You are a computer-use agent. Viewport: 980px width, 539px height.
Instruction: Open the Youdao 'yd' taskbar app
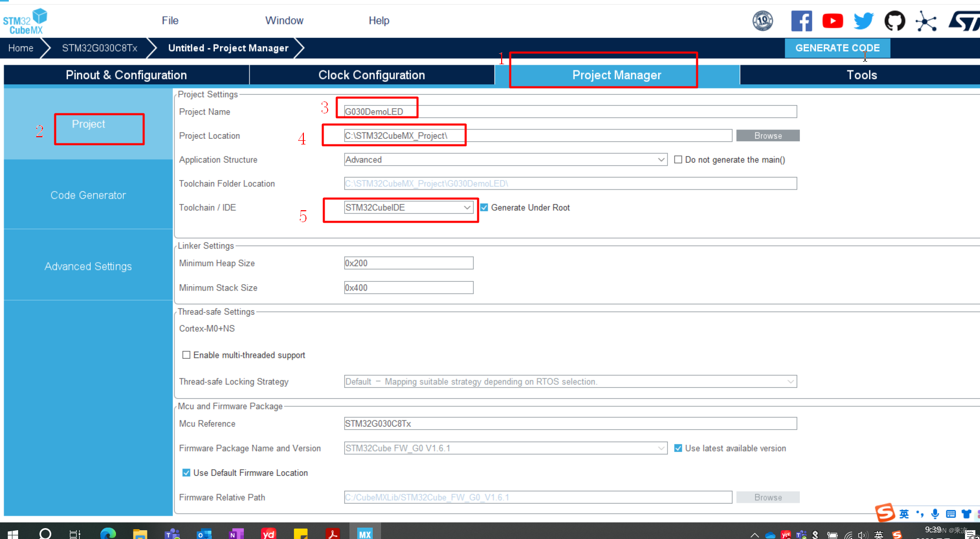[x=268, y=534]
